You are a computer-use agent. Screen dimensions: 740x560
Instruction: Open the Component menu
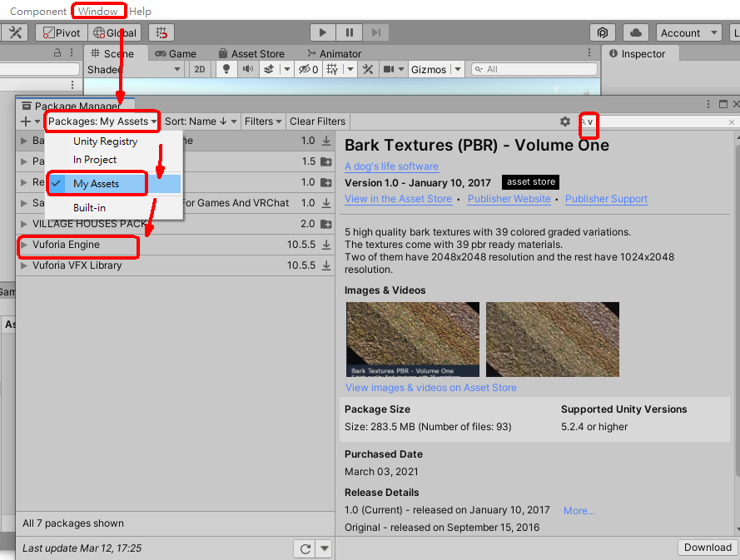pyautogui.click(x=38, y=12)
